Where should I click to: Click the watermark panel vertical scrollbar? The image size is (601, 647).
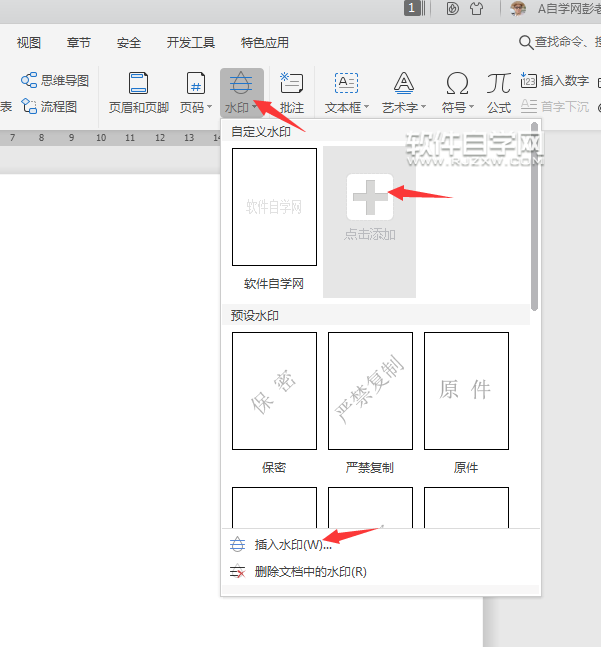pyautogui.click(x=535, y=216)
